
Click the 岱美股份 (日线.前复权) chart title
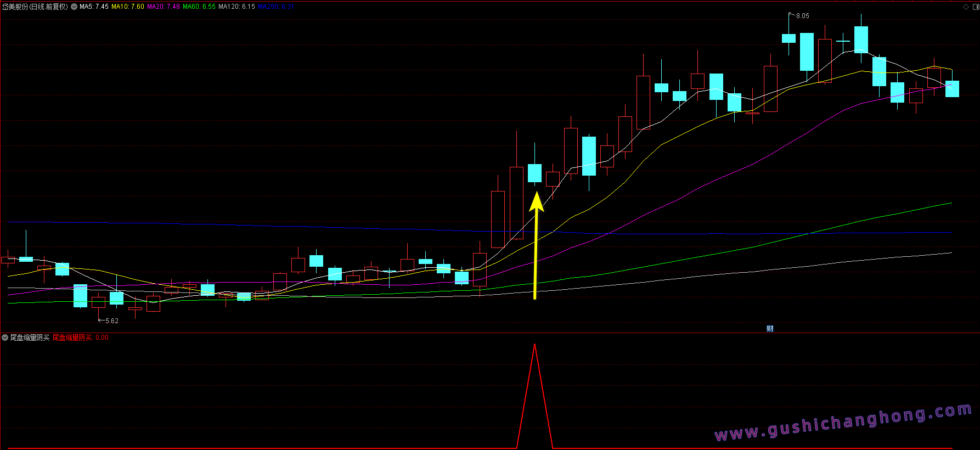coord(35,7)
